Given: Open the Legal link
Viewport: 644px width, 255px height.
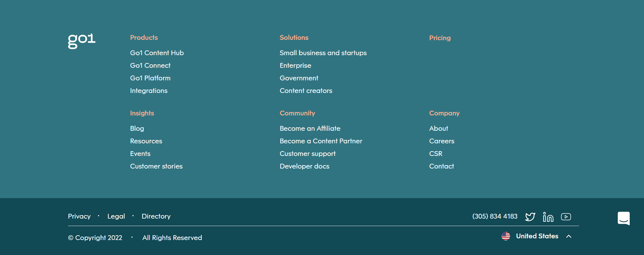Looking at the screenshot, I should point(116,216).
